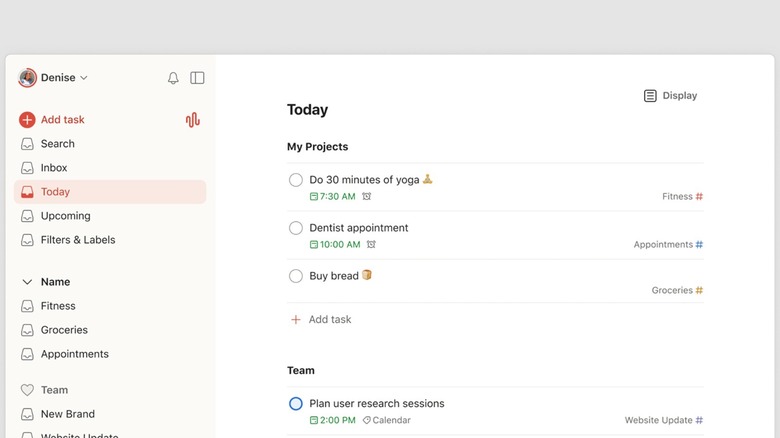Open the Display options button

pos(670,96)
